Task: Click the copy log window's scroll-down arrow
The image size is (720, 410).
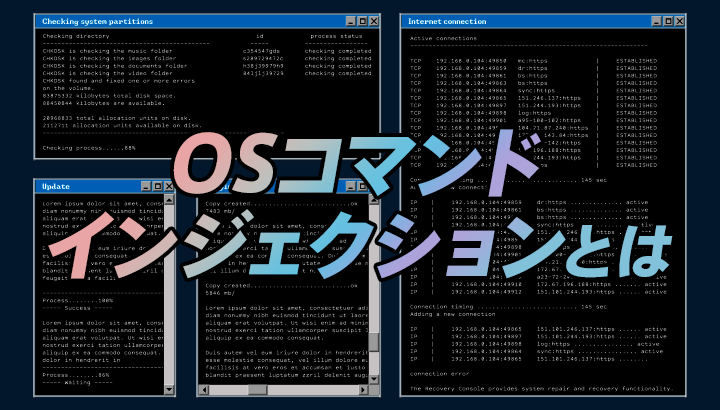Action: tap(374, 379)
